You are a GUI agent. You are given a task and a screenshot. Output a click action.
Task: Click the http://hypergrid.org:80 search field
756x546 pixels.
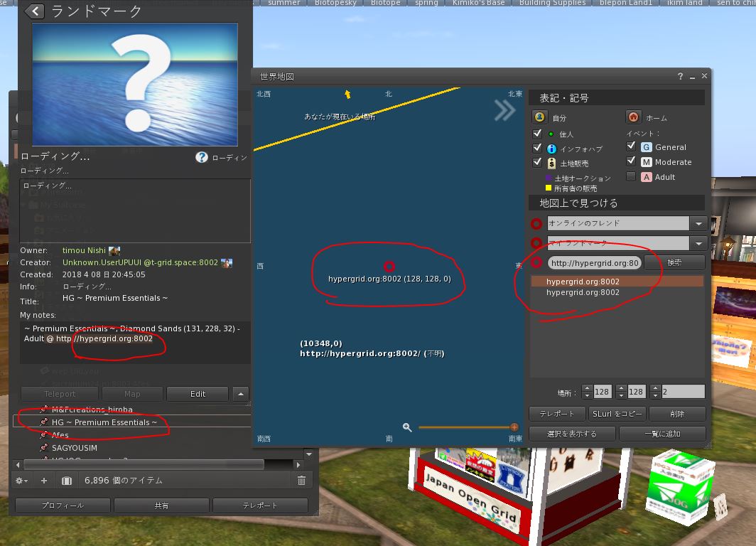coord(595,263)
